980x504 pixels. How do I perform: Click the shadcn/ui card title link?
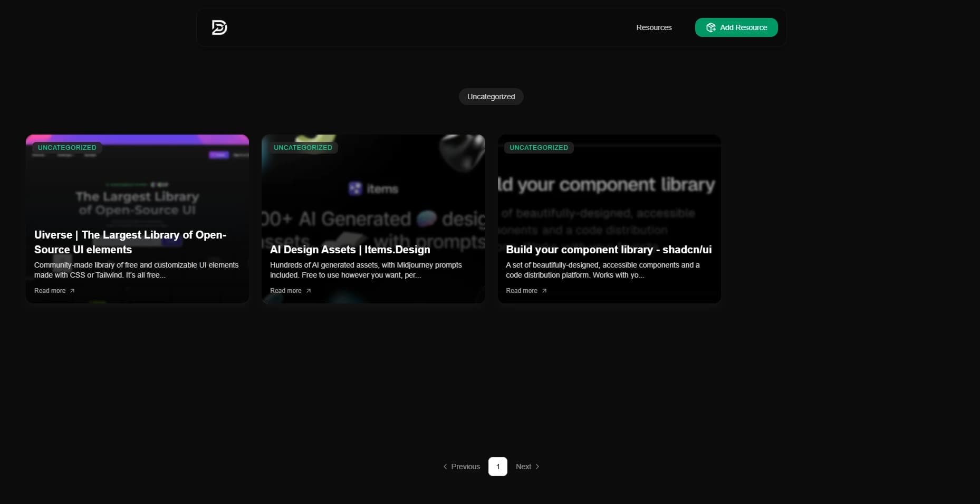click(608, 250)
